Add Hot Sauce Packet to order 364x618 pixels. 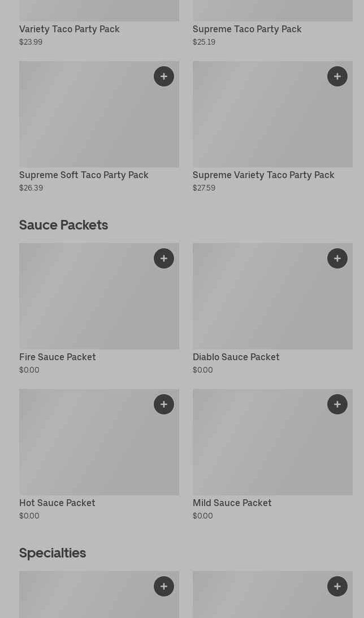tap(164, 404)
